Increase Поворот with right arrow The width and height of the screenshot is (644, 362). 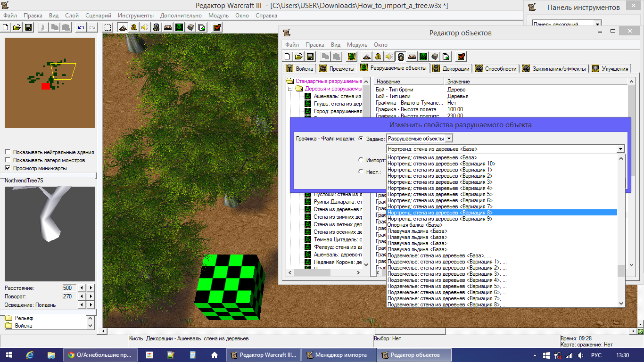[x=91, y=296]
